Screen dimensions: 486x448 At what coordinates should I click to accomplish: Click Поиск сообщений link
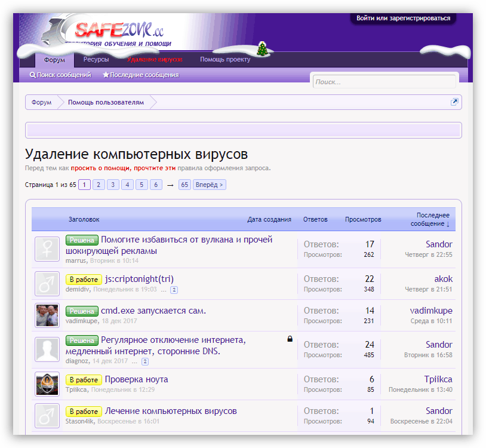[x=64, y=75]
